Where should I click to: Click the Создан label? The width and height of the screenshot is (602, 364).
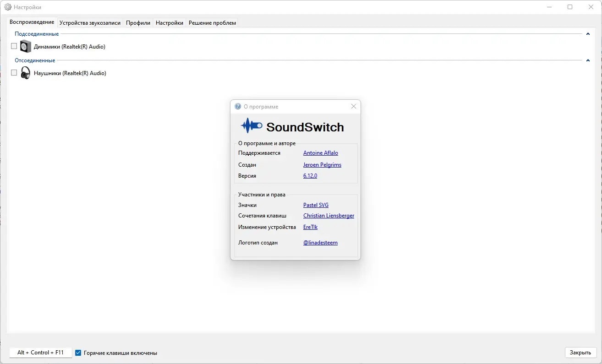click(247, 165)
